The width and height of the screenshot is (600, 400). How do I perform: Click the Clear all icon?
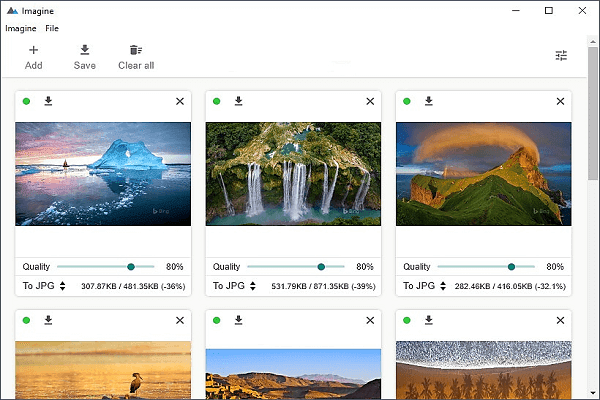click(x=136, y=50)
